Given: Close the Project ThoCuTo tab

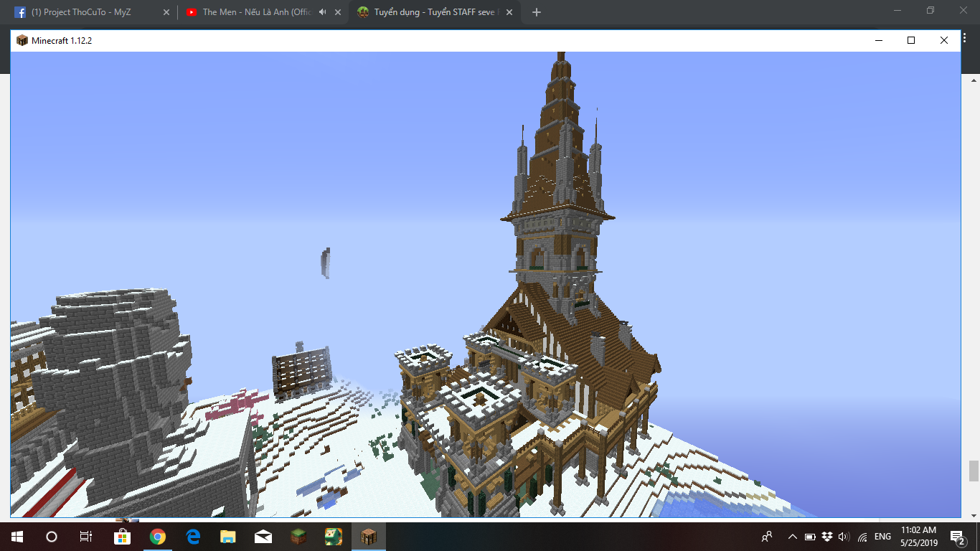Looking at the screenshot, I should point(166,12).
